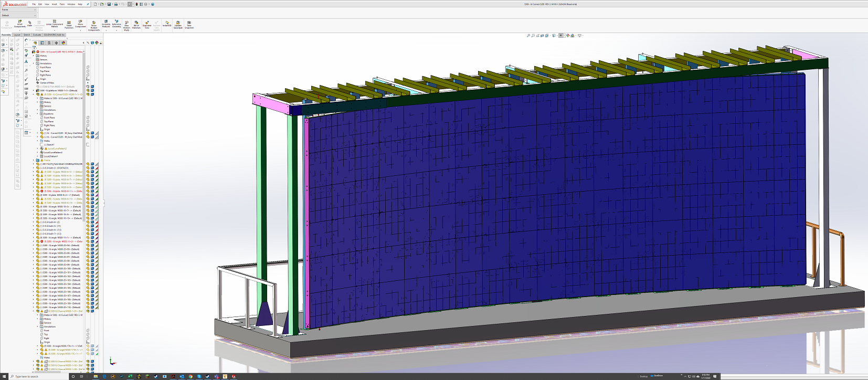The image size is (868, 380).
Task: Activate the Move Component tool
Action: (80, 24)
